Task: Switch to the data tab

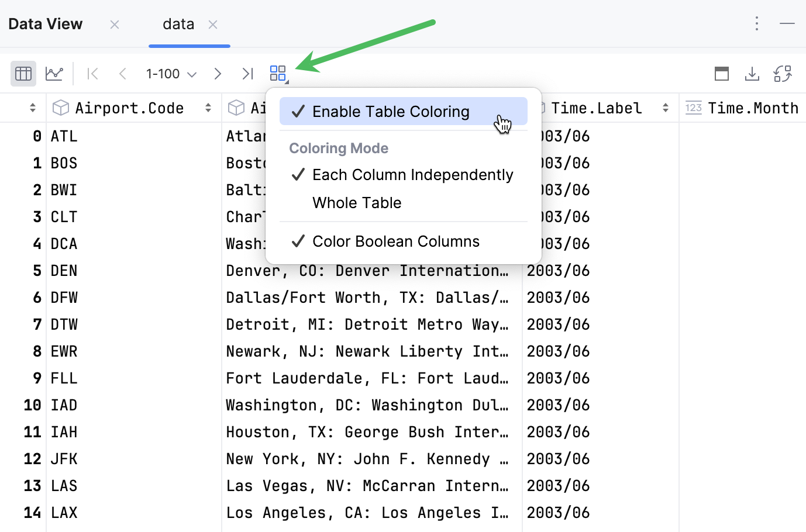Action: tap(178, 24)
